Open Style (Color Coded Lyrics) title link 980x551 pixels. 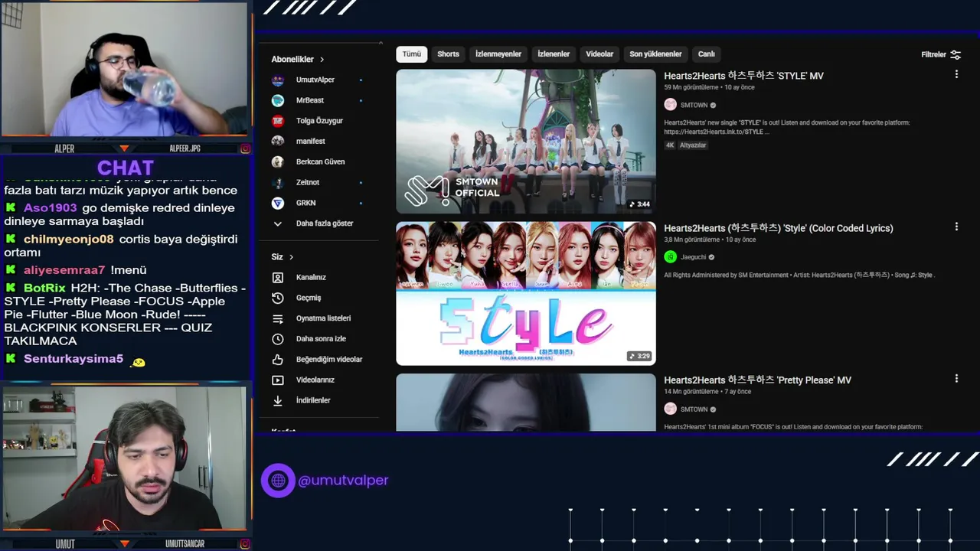click(779, 228)
